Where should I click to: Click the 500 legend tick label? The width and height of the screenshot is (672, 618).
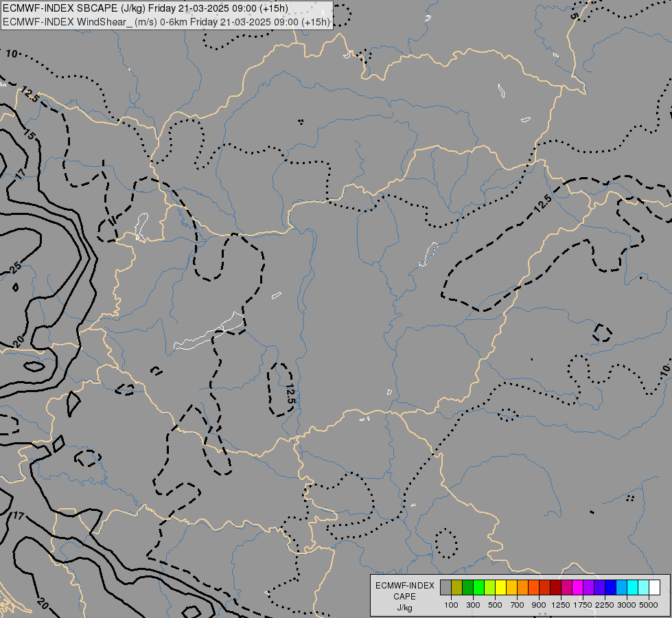(495, 605)
